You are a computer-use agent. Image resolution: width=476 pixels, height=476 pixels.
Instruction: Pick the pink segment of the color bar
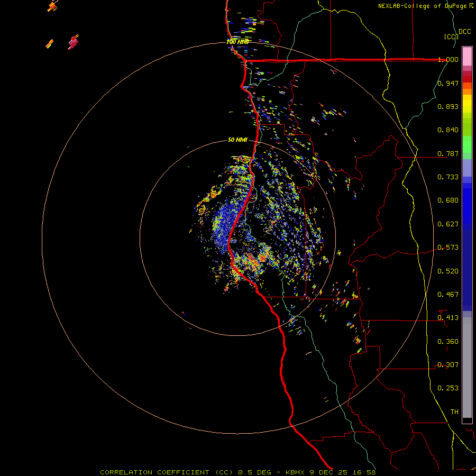click(x=467, y=56)
